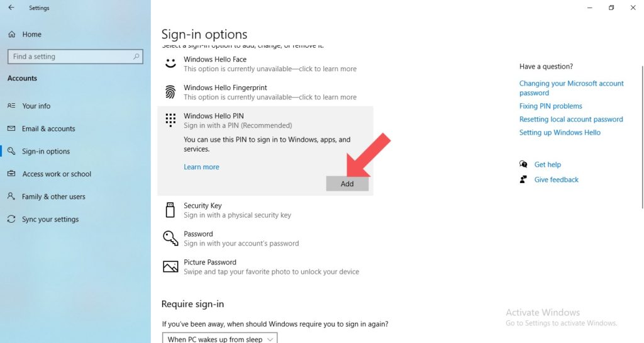Select the Security Key USB icon
Screen dimensions: 644x343
point(170,210)
